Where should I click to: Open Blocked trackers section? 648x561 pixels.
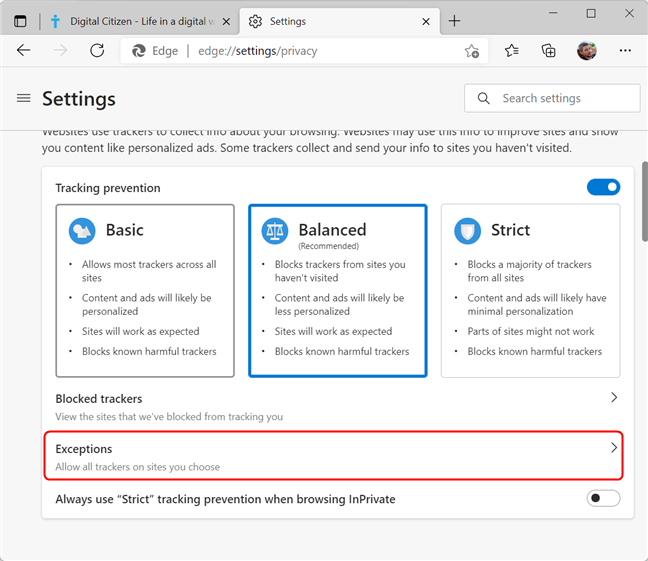[338, 407]
